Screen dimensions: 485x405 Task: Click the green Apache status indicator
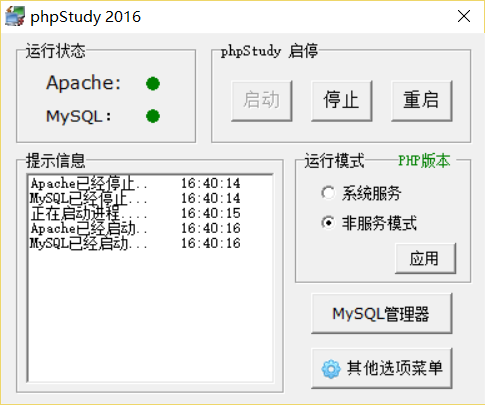(153, 83)
